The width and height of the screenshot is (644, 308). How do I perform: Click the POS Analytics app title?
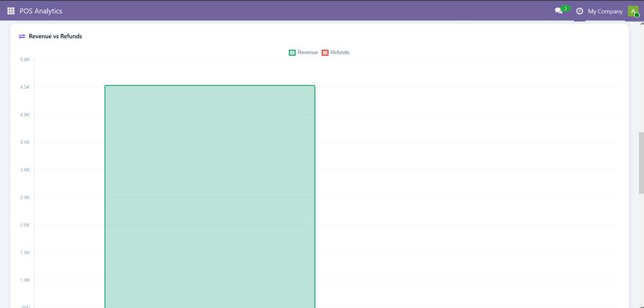(x=41, y=11)
